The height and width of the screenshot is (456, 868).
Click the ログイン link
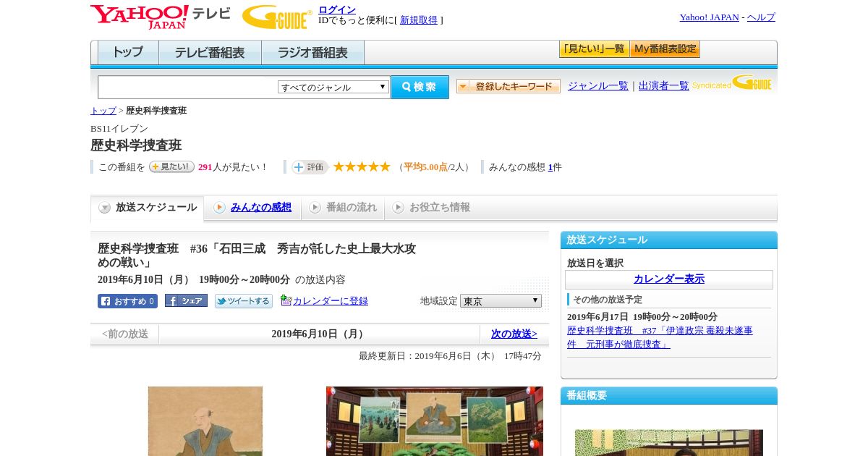[337, 9]
